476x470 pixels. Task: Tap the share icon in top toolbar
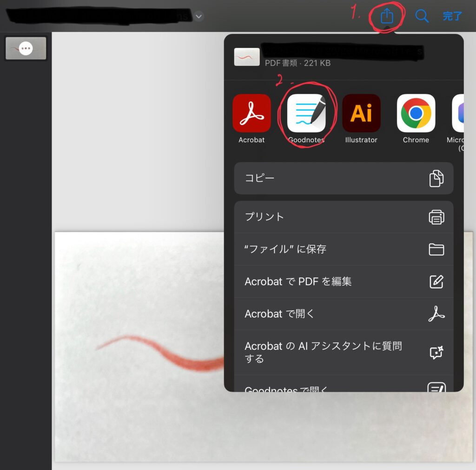(387, 17)
